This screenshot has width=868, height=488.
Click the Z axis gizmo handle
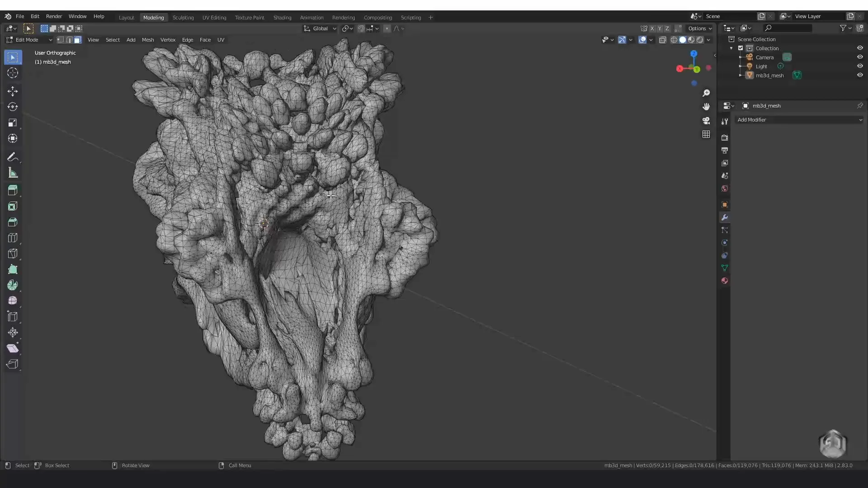693,53
